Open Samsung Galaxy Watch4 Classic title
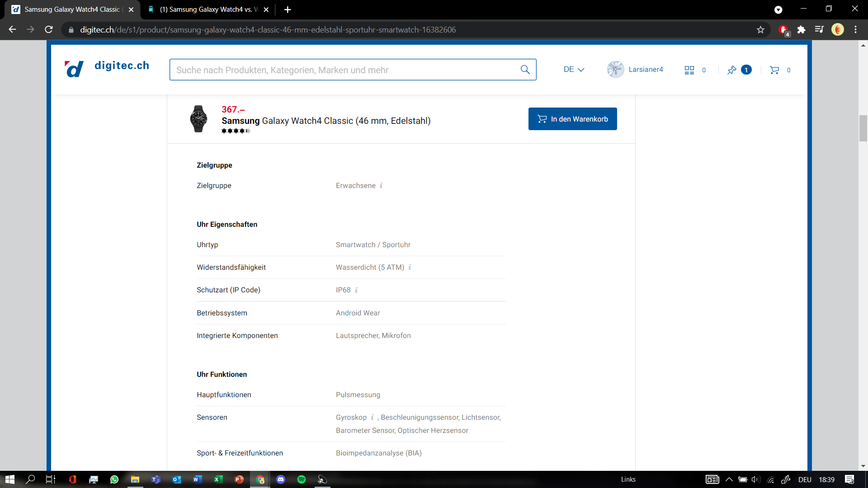Image resolution: width=868 pixels, height=488 pixels. pyautogui.click(x=326, y=121)
